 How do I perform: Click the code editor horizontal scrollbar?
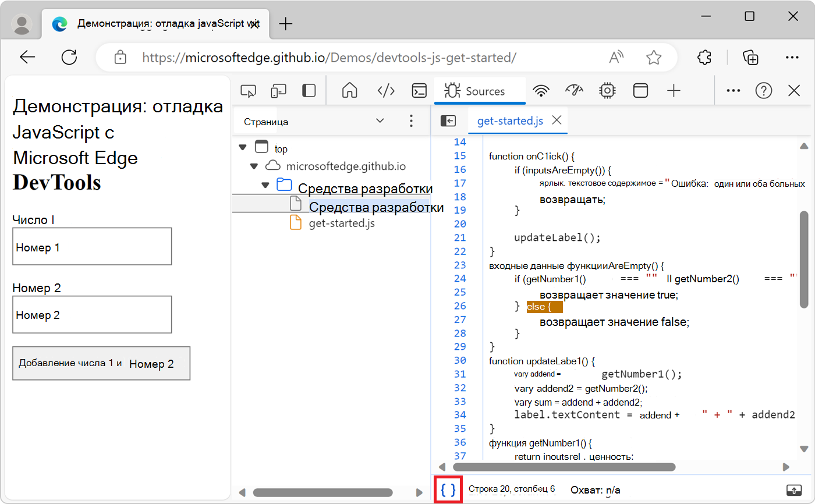tap(564, 466)
